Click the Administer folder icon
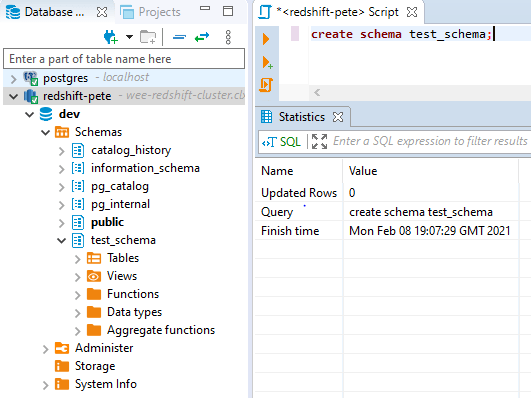 pyautogui.click(x=62, y=348)
